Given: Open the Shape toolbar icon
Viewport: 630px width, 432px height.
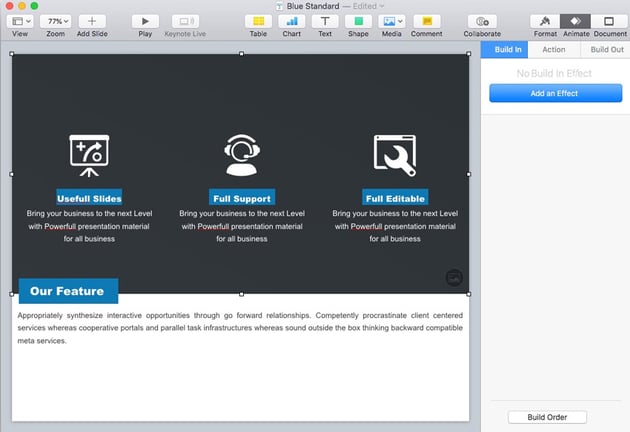Looking at the screenshot, I should (358, 21).
